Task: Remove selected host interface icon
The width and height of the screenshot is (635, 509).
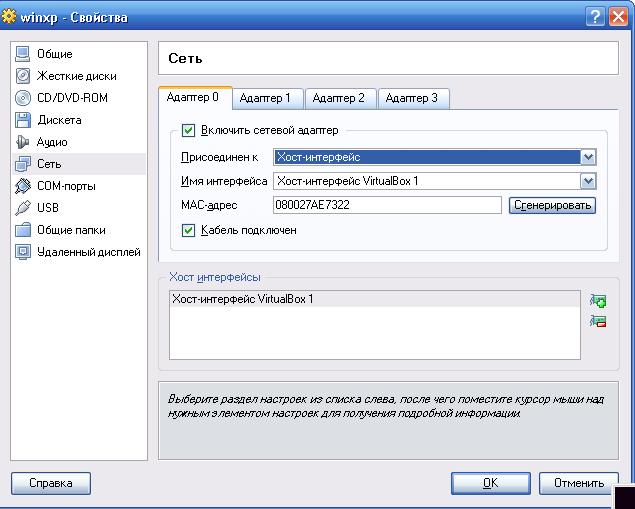Action: [x=598, y=321]
